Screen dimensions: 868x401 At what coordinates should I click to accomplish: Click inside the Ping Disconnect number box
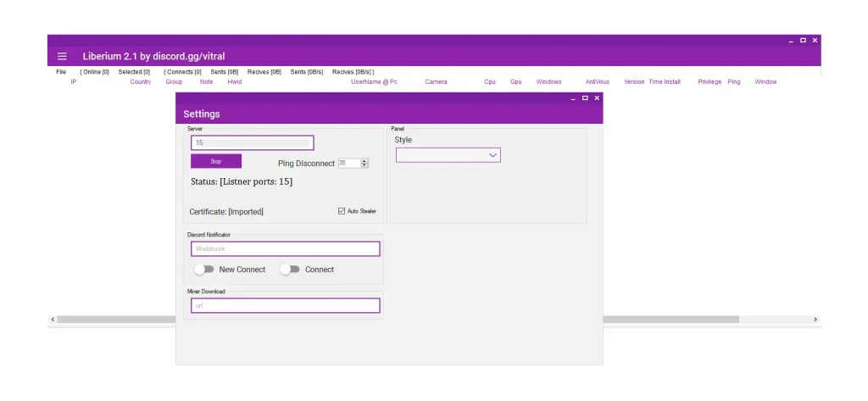[349, 164]
